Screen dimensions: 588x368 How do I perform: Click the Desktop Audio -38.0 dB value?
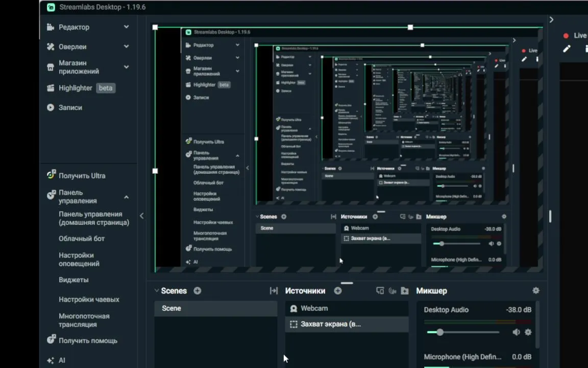(x=519, y=310)
